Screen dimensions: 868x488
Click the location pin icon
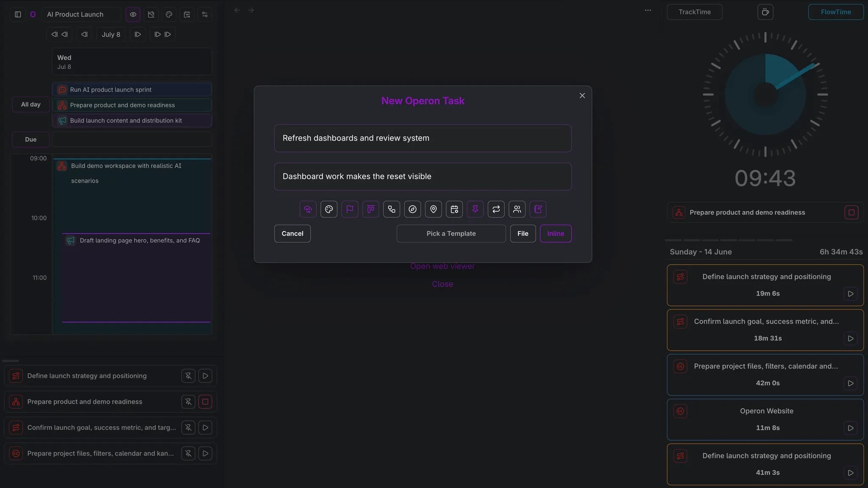pyautogui.click(x=433, y=209)
